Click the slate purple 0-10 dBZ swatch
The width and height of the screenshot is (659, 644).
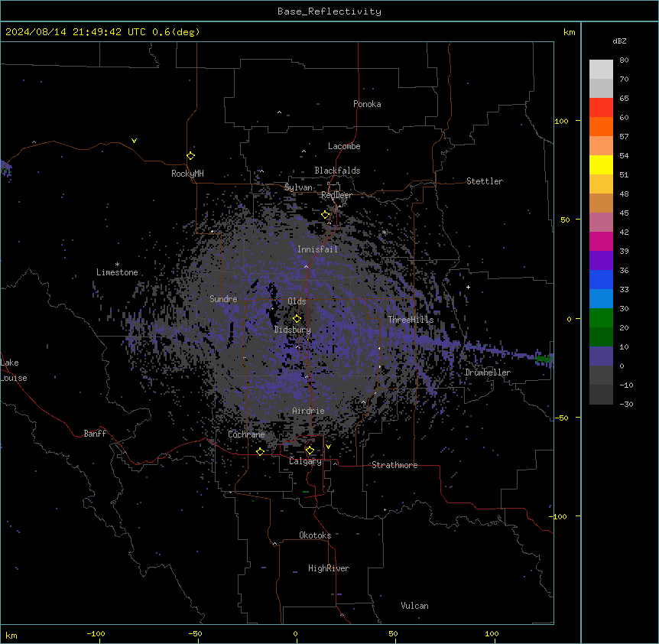[x=601, y=356]
